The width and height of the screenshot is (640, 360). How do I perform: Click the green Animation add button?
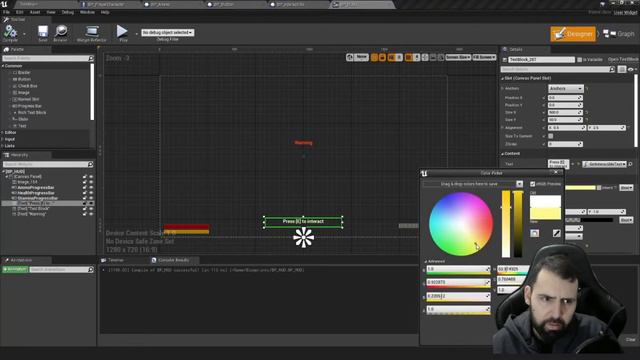coord(15,269)
